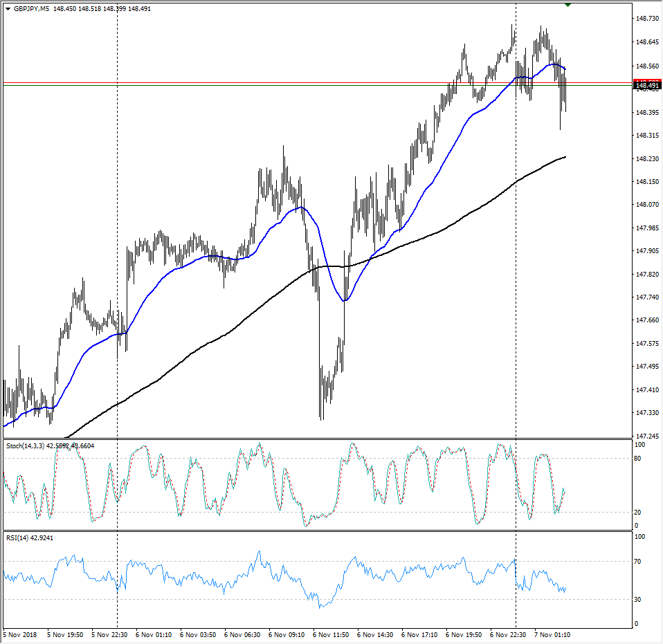Viewport: 663px width, 644px height.
Task: Click the 148.230 price scale value
Action: tap(647, 158)
